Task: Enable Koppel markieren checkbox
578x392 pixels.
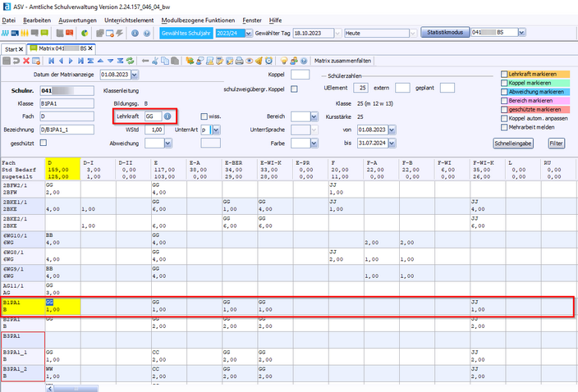Action: (504, 83)
